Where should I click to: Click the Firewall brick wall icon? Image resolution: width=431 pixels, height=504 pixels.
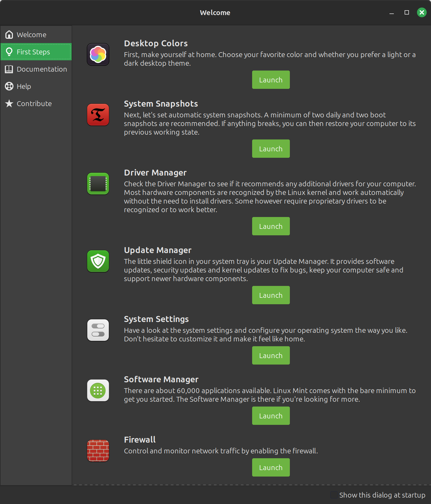(98, 451)
